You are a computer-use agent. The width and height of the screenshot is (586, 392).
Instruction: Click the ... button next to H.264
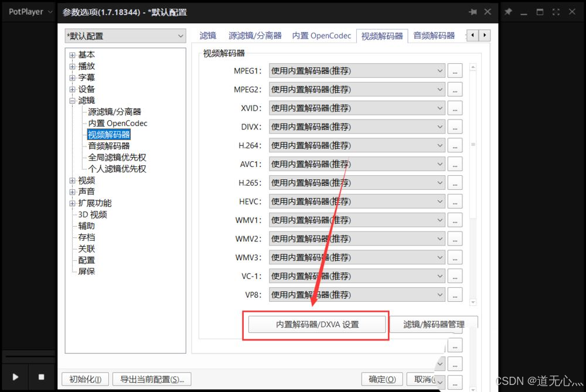pos(455,145)
